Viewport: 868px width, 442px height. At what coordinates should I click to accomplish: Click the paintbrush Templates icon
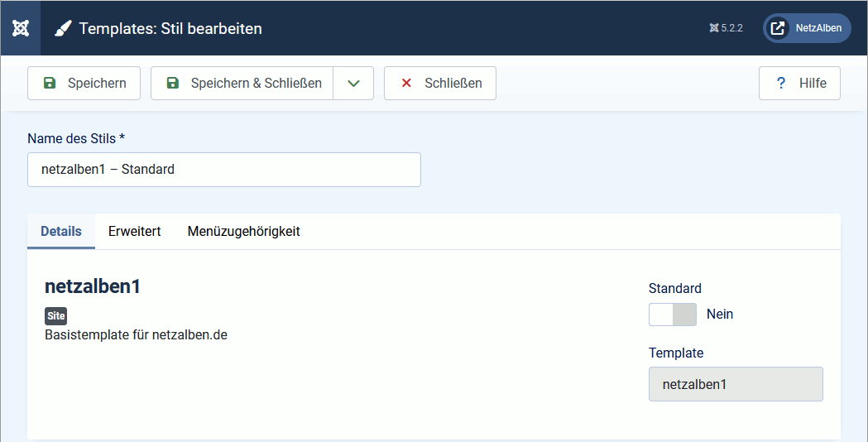pyautogui.click(x=64, y=29)
